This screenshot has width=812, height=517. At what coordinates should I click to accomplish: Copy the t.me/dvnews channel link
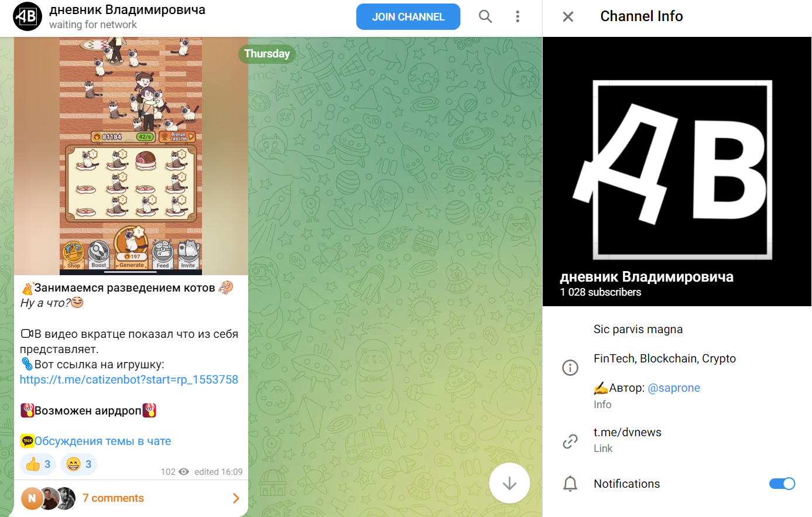tap(627, 432)
